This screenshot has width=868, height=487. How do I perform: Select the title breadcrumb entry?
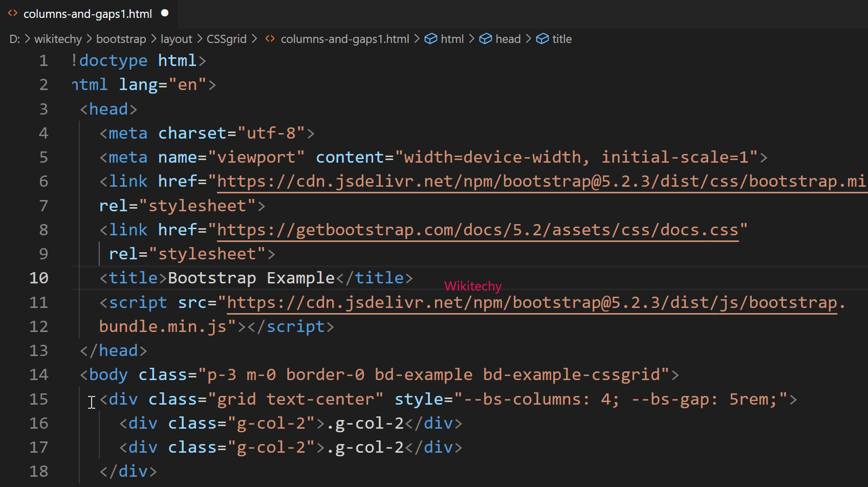coord(562,38)
